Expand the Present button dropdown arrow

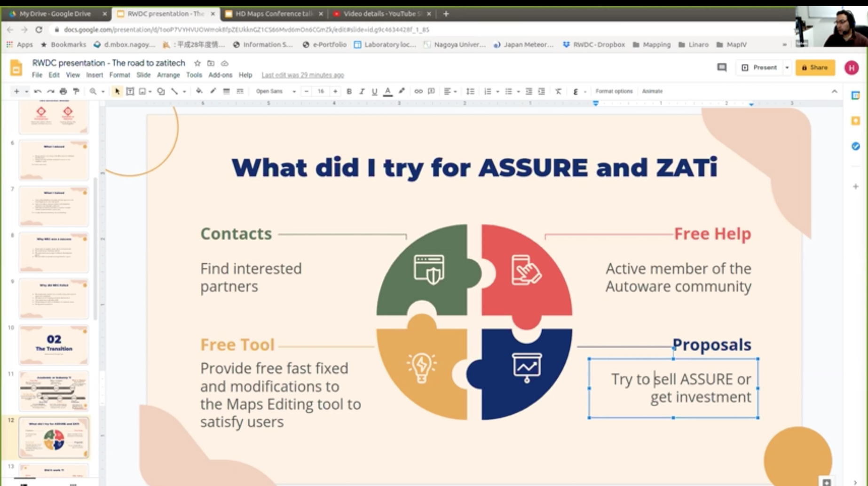tap(787, 68)
